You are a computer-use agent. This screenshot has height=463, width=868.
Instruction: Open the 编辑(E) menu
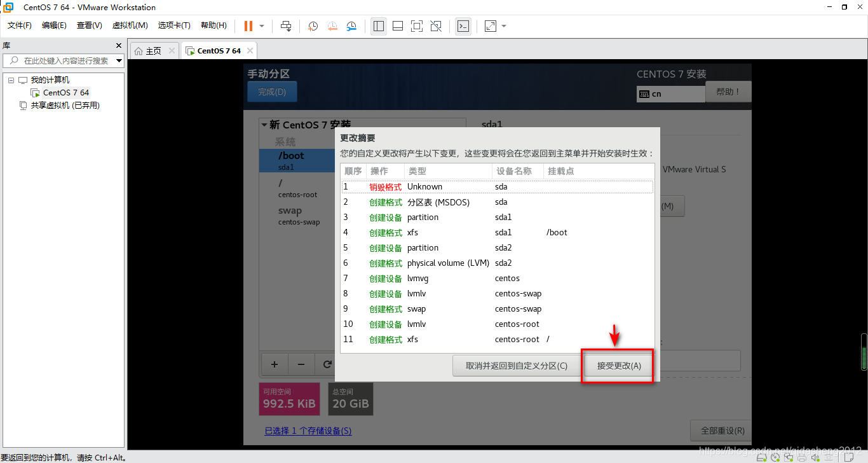(54, 25)
